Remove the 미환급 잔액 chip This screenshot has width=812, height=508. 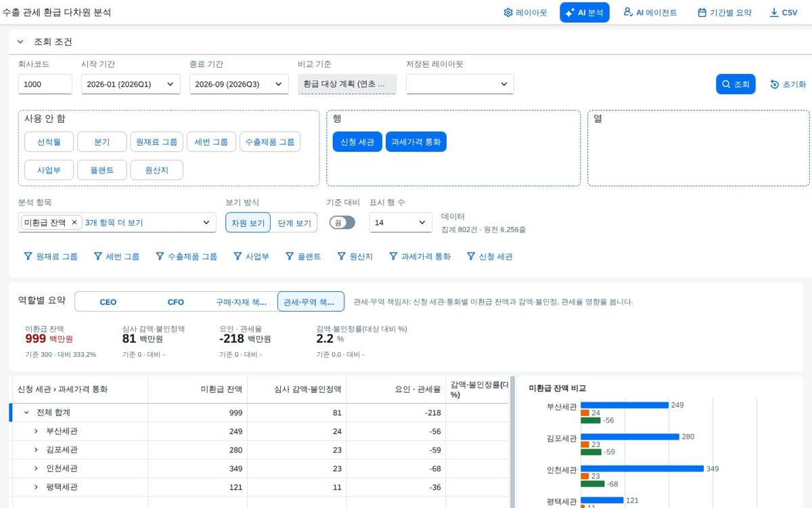pyautogui.click(x=75, y=222)
